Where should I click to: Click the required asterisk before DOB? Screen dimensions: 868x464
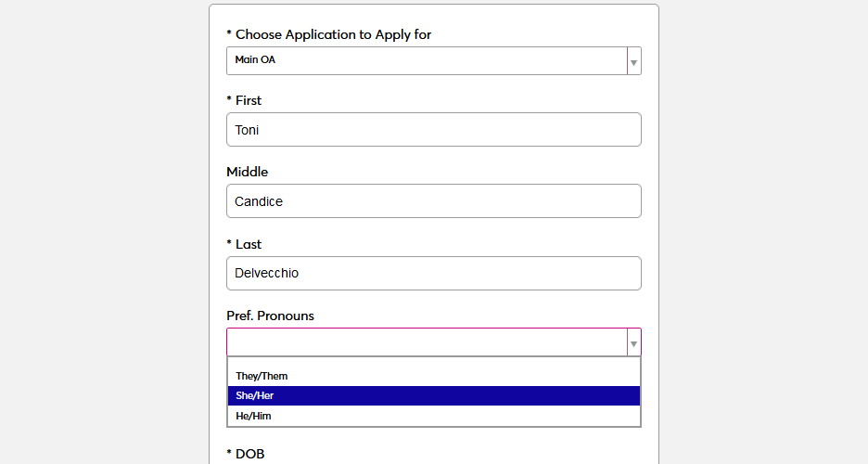pos(229,454)
